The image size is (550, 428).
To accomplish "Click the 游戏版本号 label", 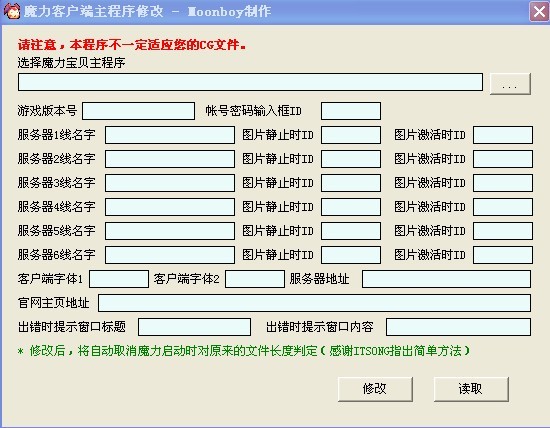I will click(x=47, y=111).
